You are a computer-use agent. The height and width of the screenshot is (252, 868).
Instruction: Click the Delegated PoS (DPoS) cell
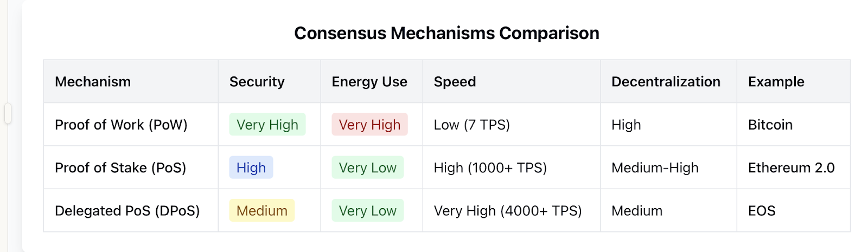click(127, 211)
